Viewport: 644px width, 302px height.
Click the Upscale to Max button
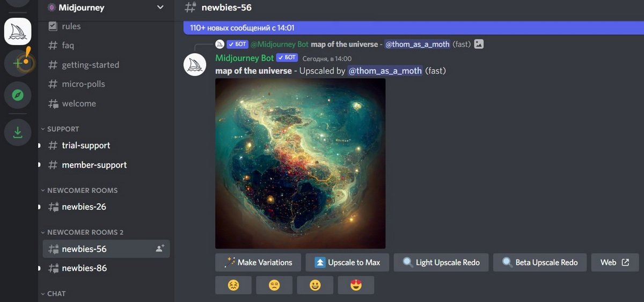pyautogui.click(x=347, y=262)
